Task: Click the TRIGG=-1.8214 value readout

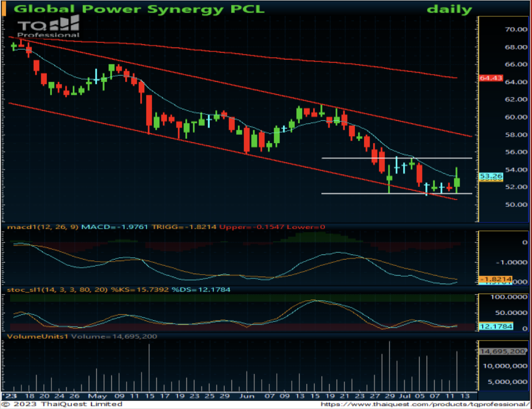Action: coord(184,227)
